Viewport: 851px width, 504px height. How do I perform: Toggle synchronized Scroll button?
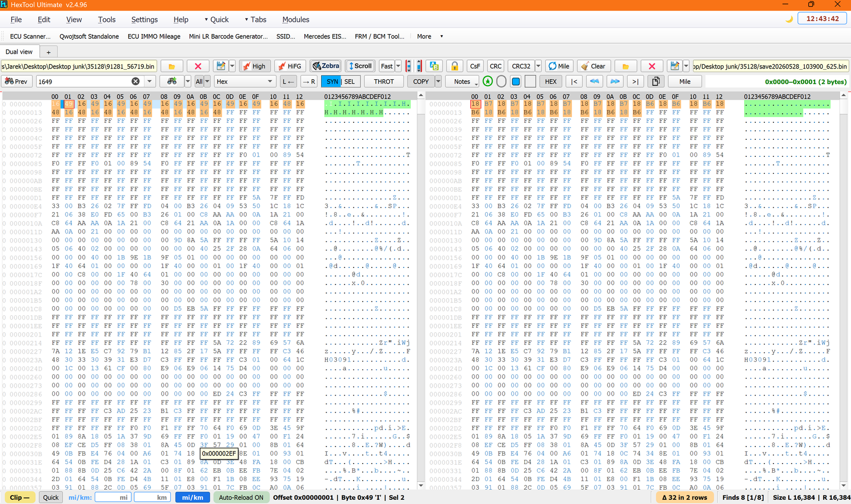(x=360, y=66)
